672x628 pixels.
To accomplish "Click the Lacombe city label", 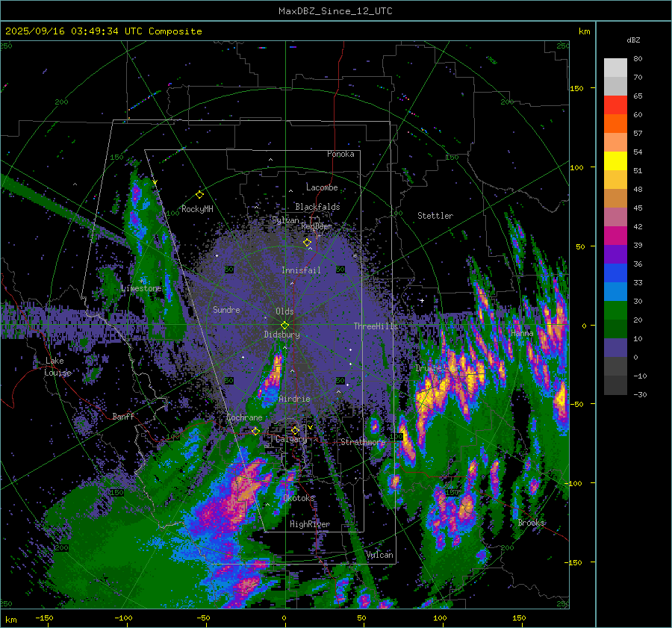I will point(322,187).
